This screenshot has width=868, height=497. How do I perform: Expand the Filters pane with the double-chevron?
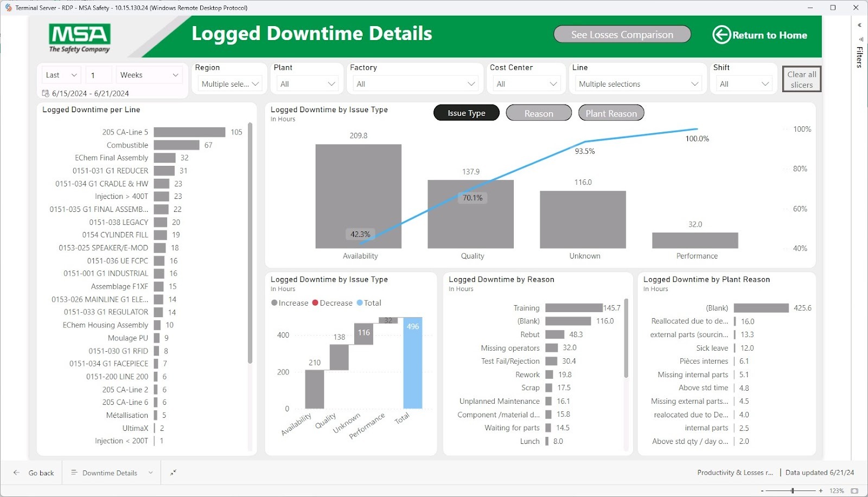859,25
